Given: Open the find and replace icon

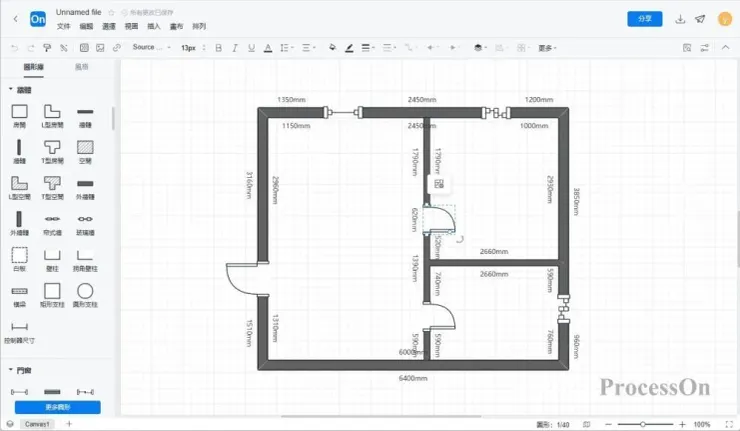Looking at the screenshot, I should point(687,48).
